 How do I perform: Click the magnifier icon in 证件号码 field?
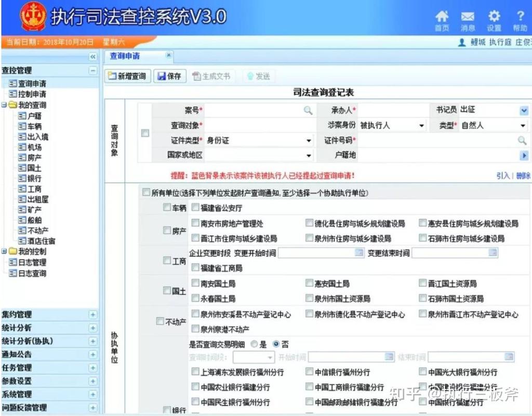tap(522, 140)
